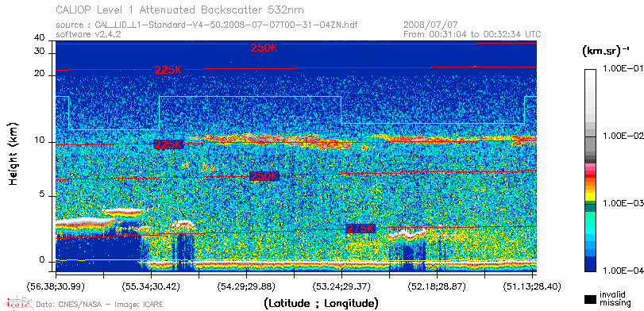Viewport: 644px width, 311px height.
Task: Click the coordinate label '(53.24;29.37)'
Action: pyautogui.click(x=341, y=286)
